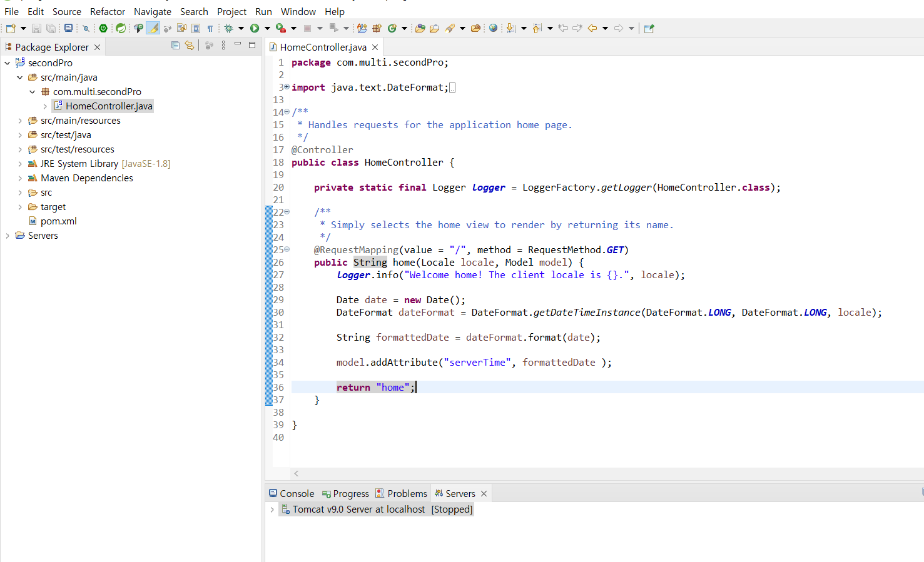
Task: Click the Open Web Browser globe icon
Action: [493, 28]
